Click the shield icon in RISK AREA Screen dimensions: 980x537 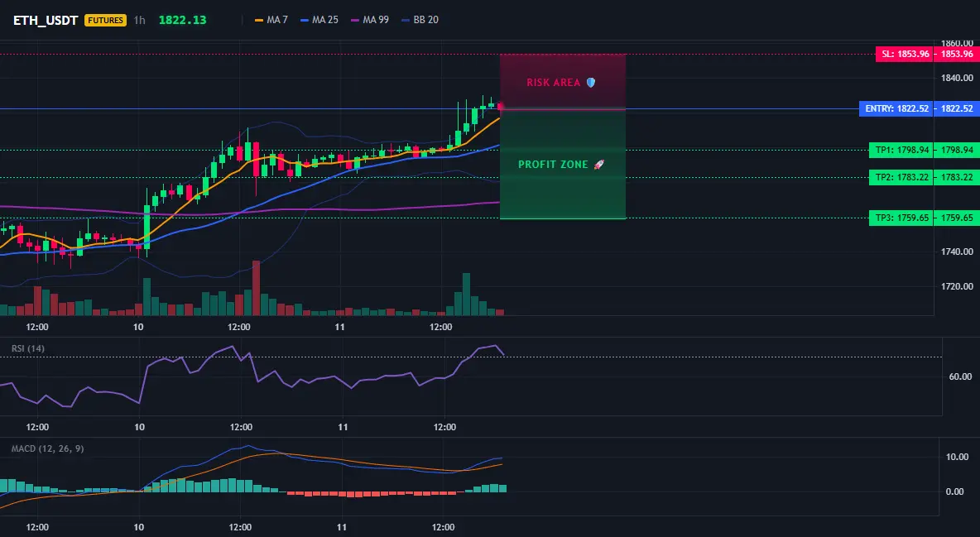[x=591, y=83]
